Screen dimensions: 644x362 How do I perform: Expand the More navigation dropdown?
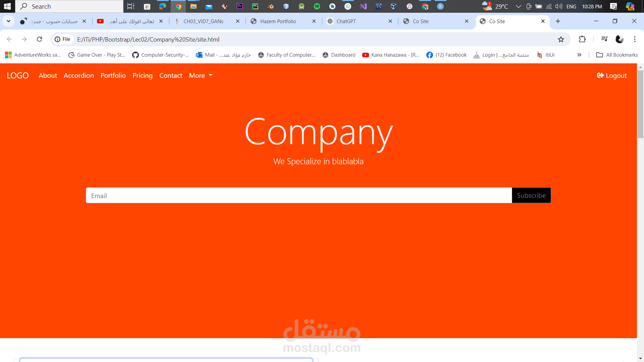point(201,75)
